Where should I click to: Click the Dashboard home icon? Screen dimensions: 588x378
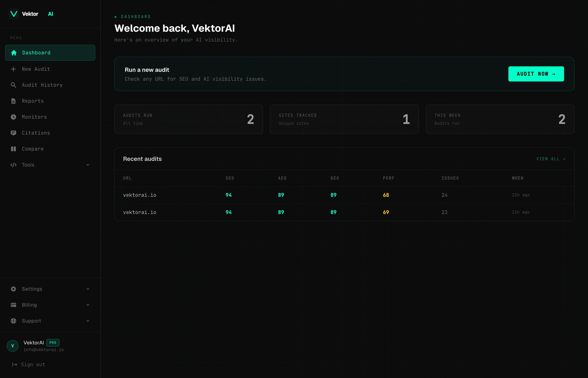tap(14, 52)
